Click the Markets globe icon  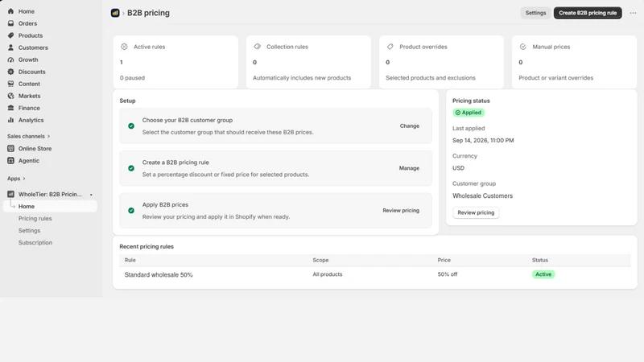tap(10, 96)
